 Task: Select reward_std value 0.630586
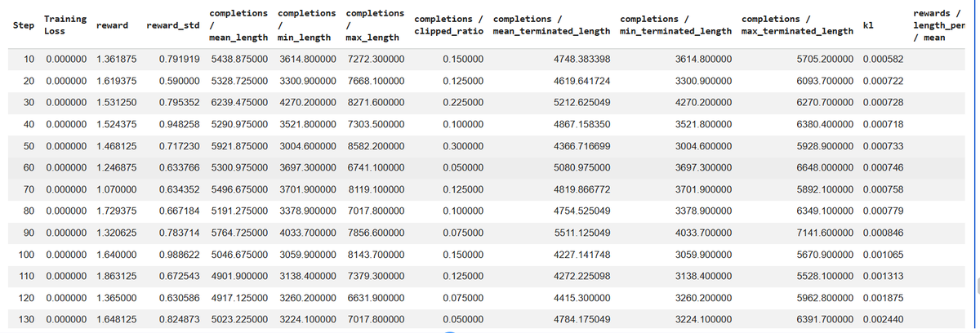(x=180, y=298)
